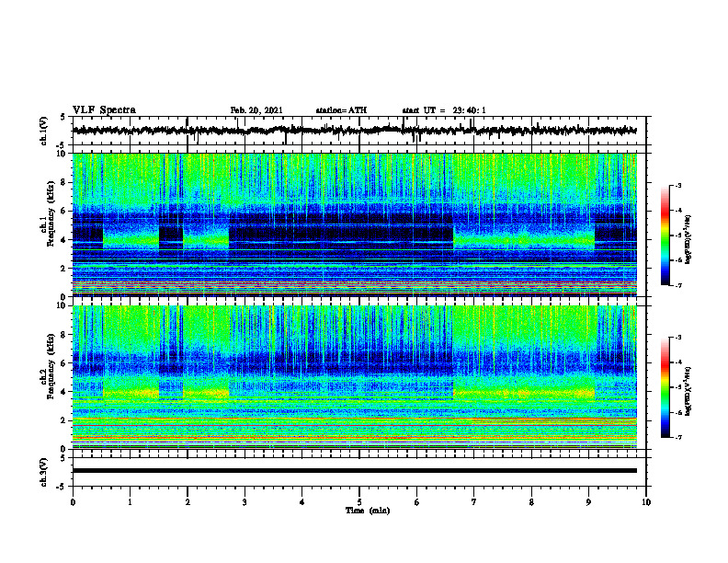This screenshot has width=728, height=563.
Task: Select the ch.3(V) axis label
Action: (x=44, y=472)
